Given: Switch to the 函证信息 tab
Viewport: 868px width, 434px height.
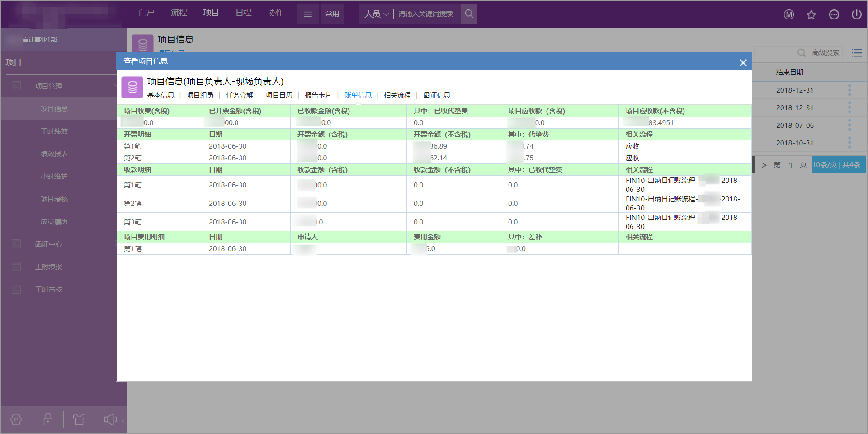Looking at the screenshot, I should click(437, 95).
